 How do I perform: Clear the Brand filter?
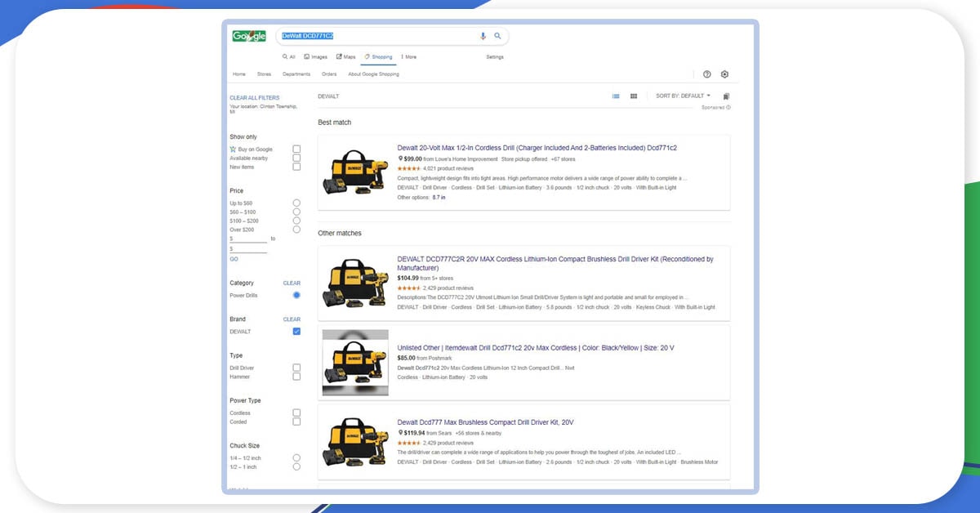tap(292, 319)
